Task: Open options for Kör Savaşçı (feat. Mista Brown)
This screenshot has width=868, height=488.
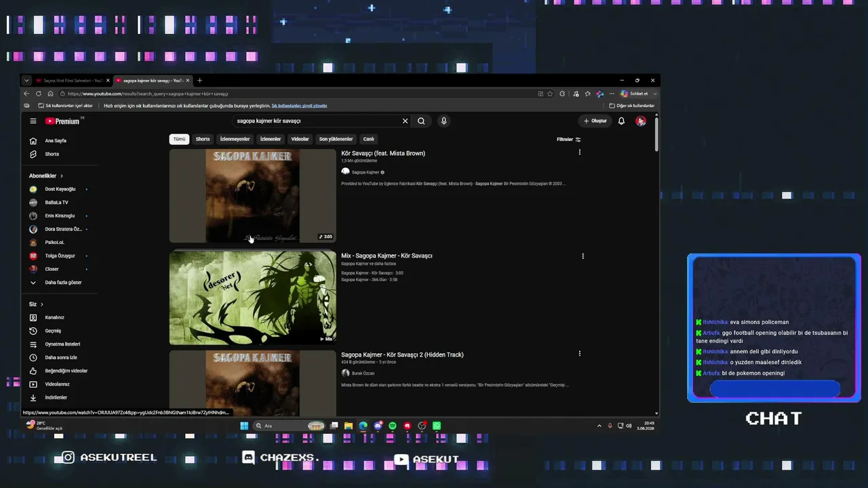Action: [579, 152]
